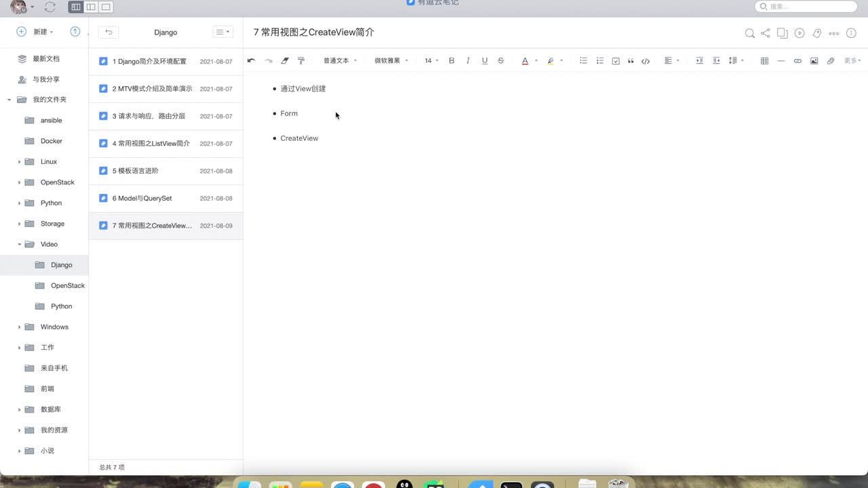Screen dimensions: 868x488
Task: Decrease paragraph indent
Action: click(716, 60)
